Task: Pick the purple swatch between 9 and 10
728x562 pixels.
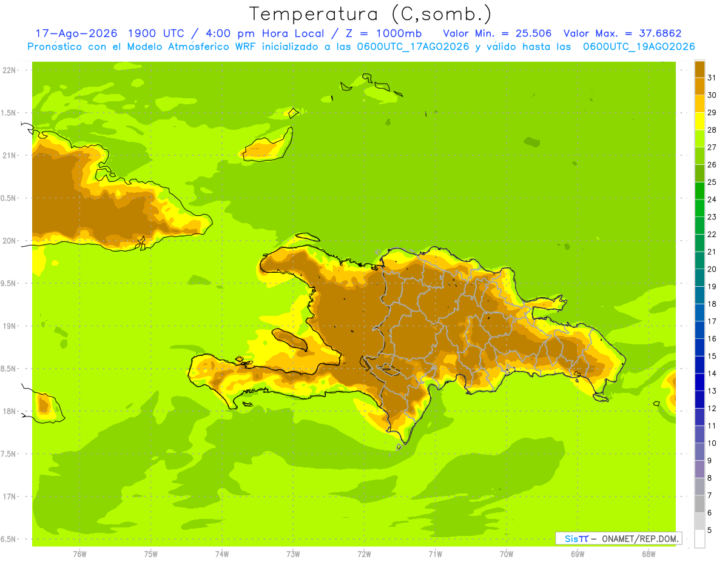Action: coord(699,452)
